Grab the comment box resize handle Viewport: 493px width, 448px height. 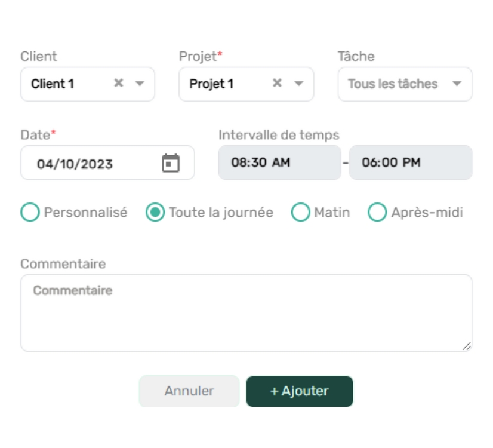click(x=467, y=346)
